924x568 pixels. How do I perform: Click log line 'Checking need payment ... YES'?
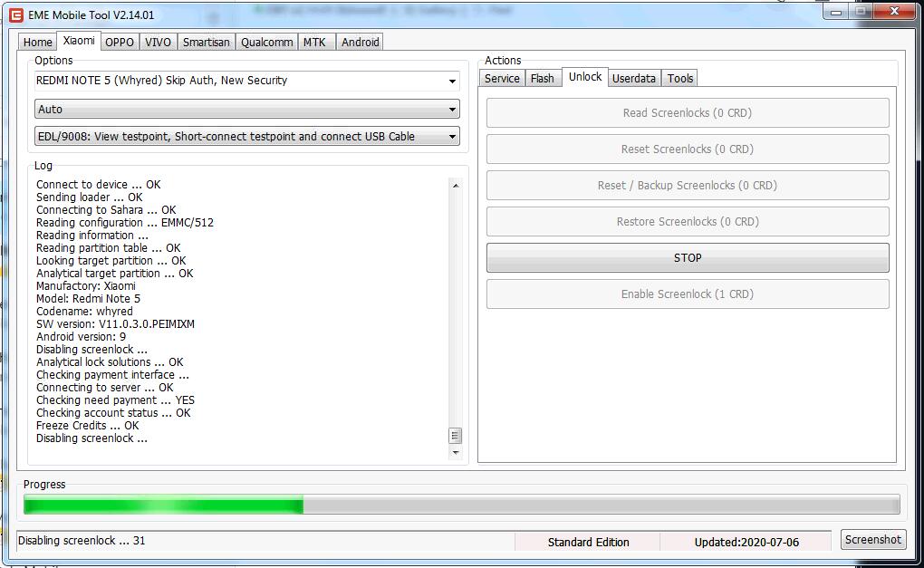pyautogui.click(x=115, y=400)
